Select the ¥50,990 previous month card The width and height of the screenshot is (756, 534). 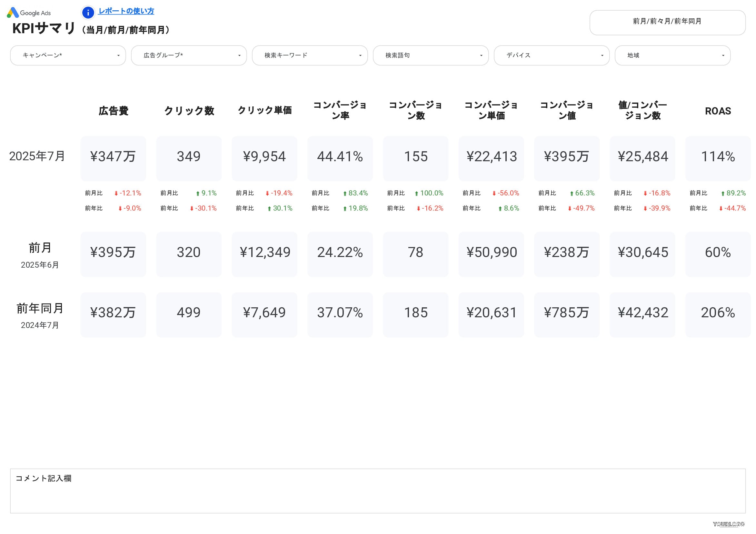pos(491,254)
